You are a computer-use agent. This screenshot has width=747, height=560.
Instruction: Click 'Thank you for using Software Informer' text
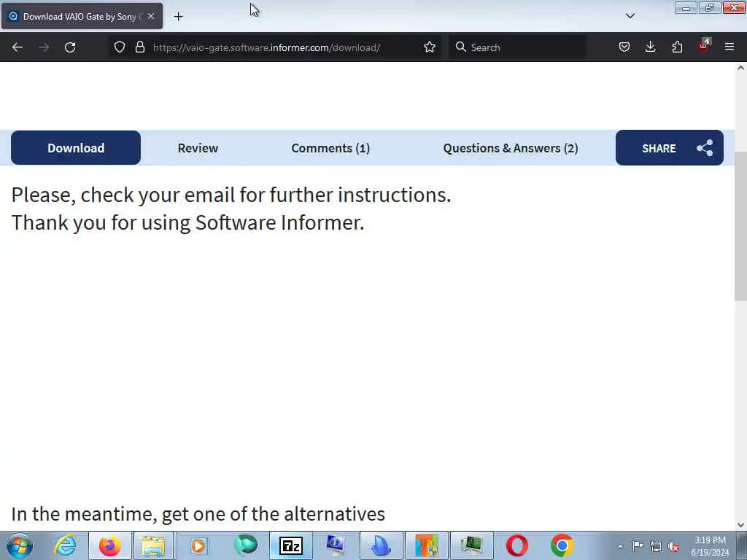(x=187, y=223)
